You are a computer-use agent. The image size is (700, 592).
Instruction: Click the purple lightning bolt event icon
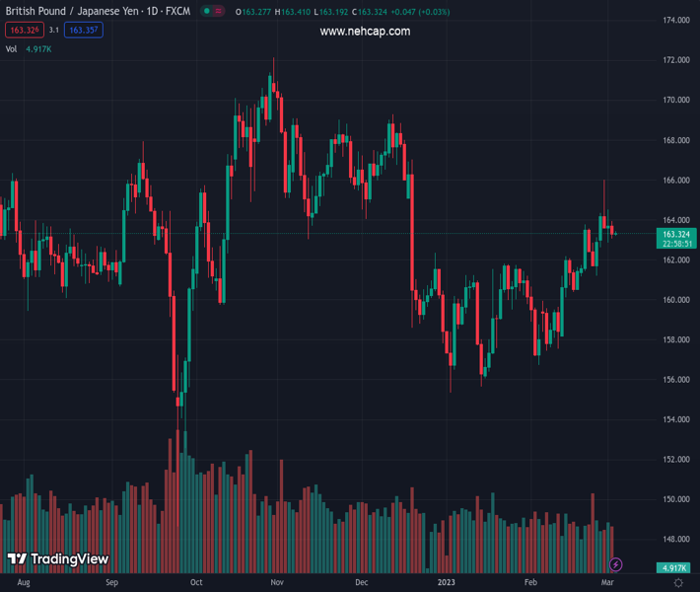click(x=616, y=564)
